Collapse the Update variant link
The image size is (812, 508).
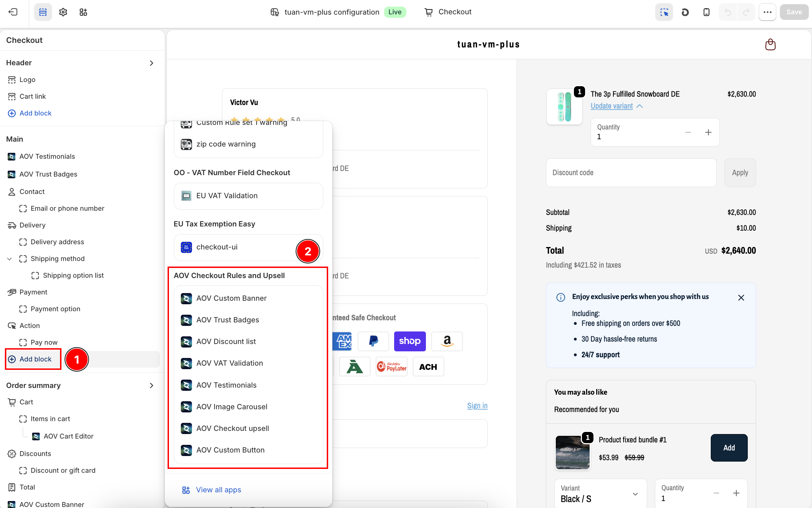pos(617,106)
